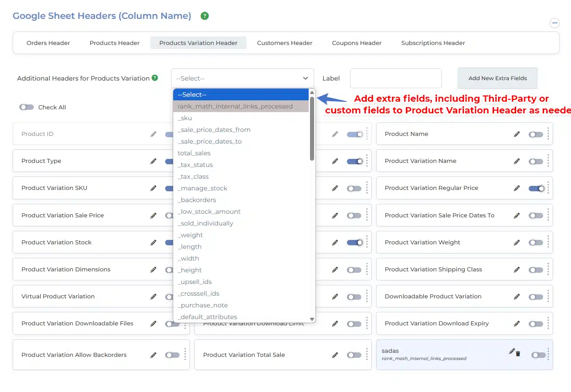Image resolution: width=571 pixels, height=392 pixels.
Task: Click the Label text input field
Action: tap(396, 78)
